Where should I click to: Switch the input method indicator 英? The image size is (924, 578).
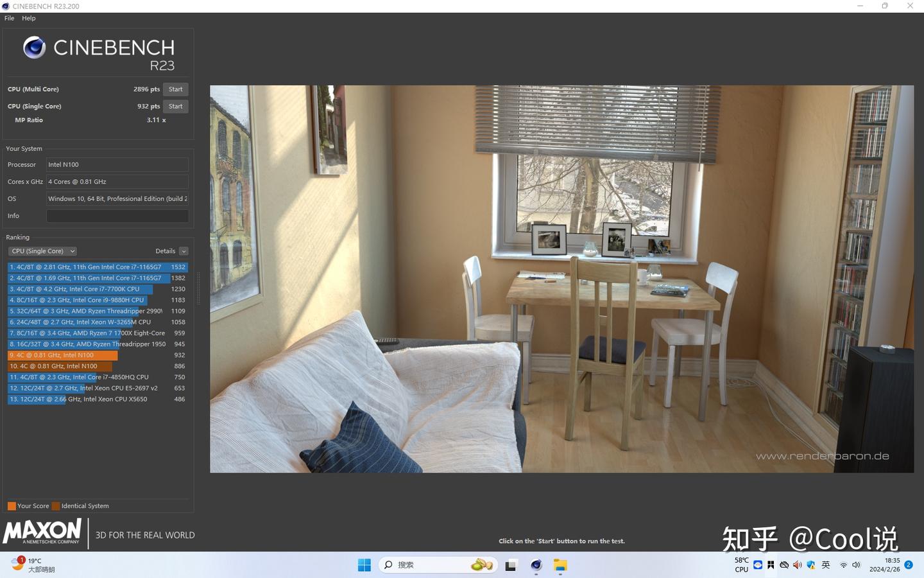coord(826,565)
